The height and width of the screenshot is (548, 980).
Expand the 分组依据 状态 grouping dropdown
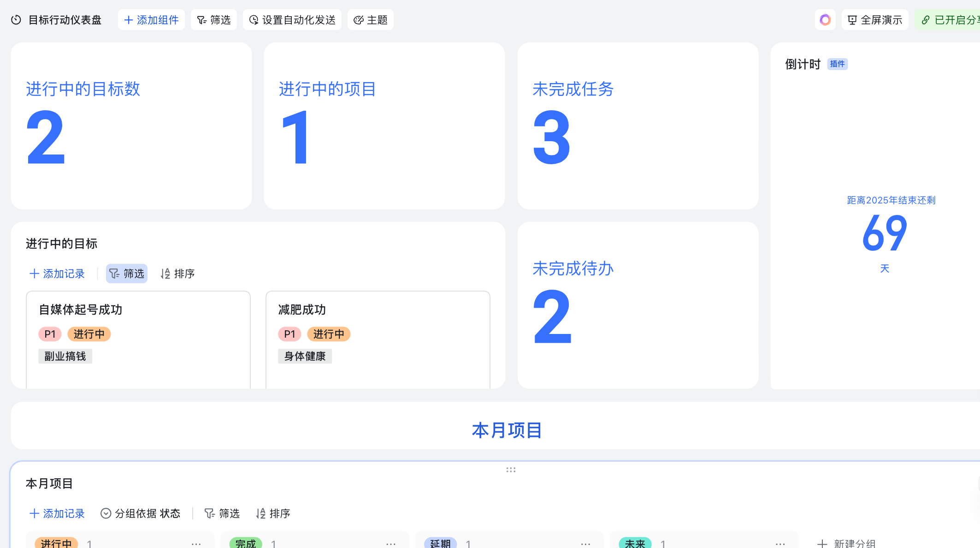(141, 513)
